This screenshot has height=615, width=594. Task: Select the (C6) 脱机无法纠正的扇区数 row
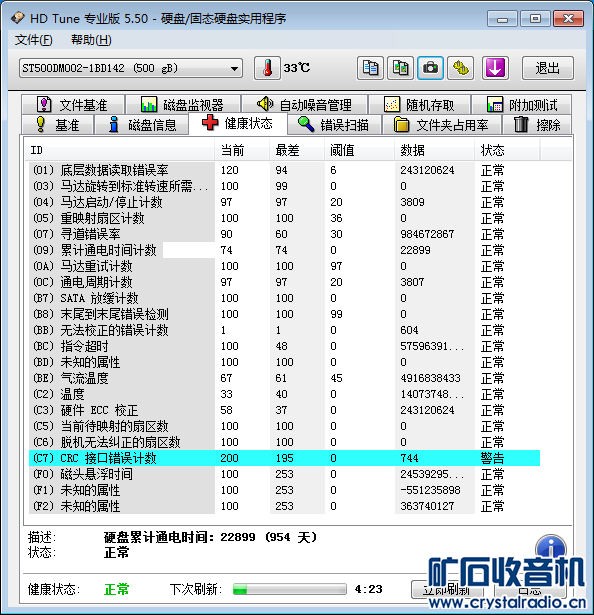pyautogui.click(x=284, y=442)
